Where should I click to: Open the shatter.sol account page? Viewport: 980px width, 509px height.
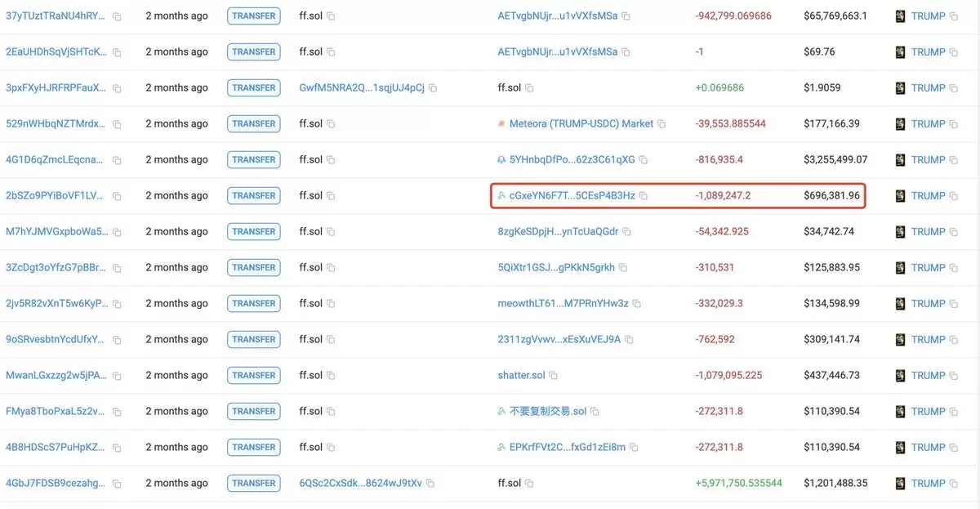(x=521, y=375)
